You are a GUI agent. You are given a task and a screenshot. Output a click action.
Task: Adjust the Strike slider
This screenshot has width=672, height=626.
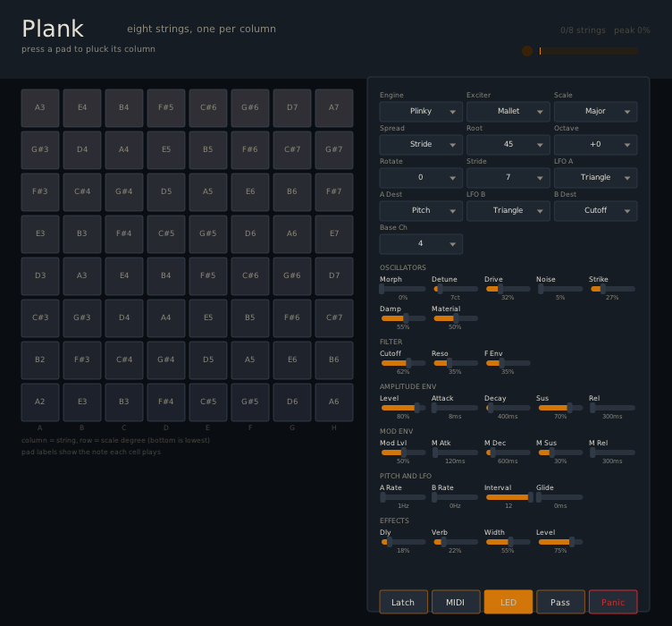612,289
